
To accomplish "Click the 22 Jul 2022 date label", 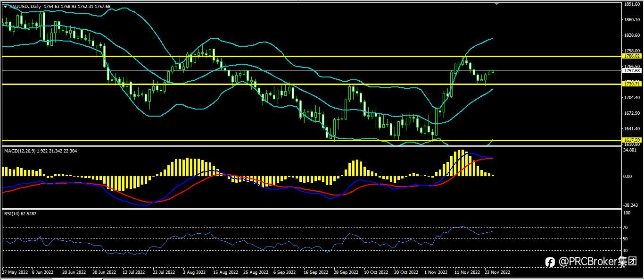I will pos(164,272).
